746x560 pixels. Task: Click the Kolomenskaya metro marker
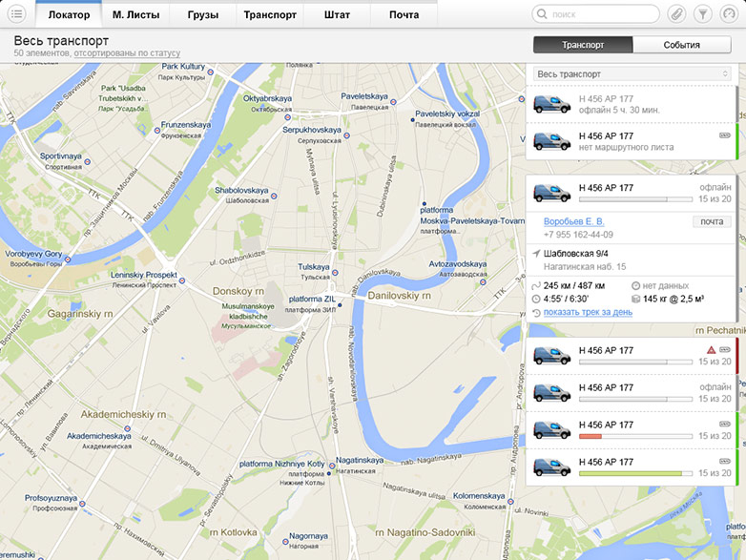(510, 502)
